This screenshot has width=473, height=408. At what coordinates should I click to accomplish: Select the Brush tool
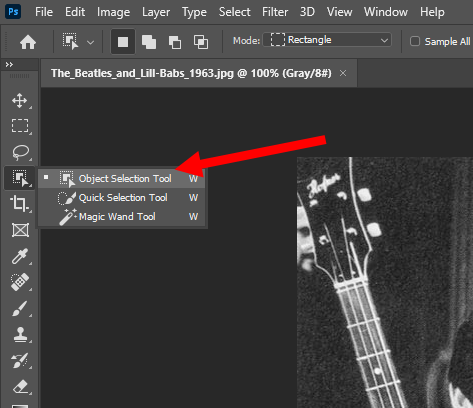pos(20,308)
